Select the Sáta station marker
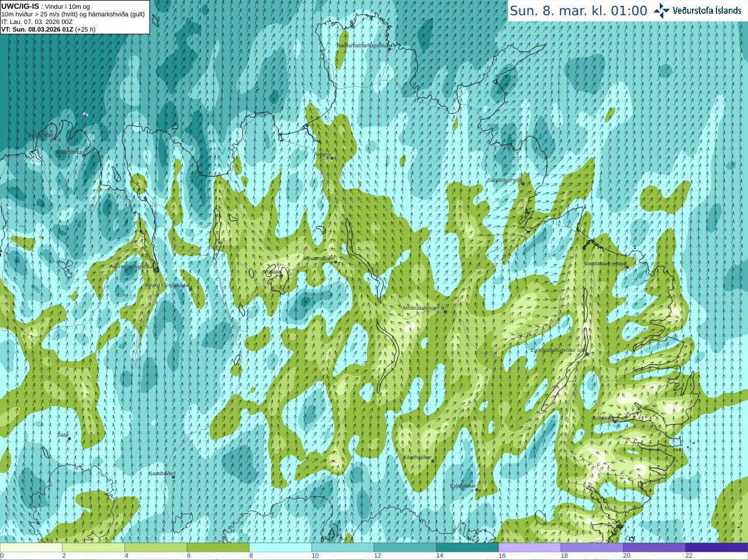The image size is (748, 560). click(x=69, y=439)
